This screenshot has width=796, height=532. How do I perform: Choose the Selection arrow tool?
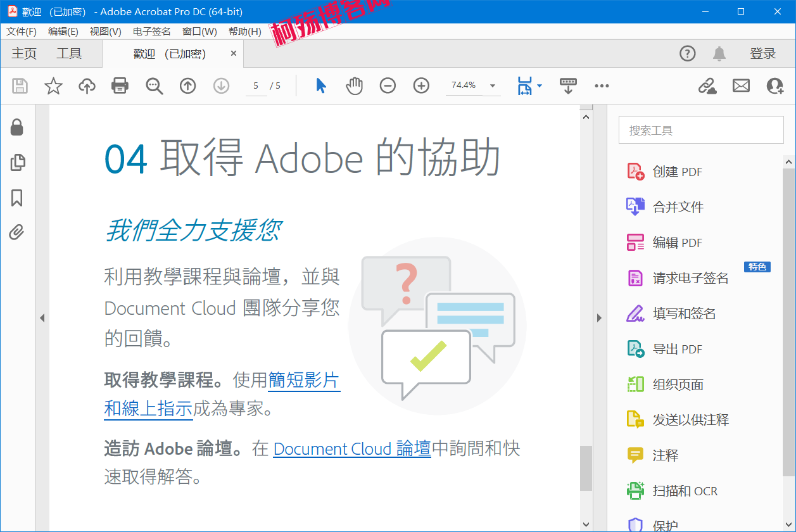pos(321,85)
